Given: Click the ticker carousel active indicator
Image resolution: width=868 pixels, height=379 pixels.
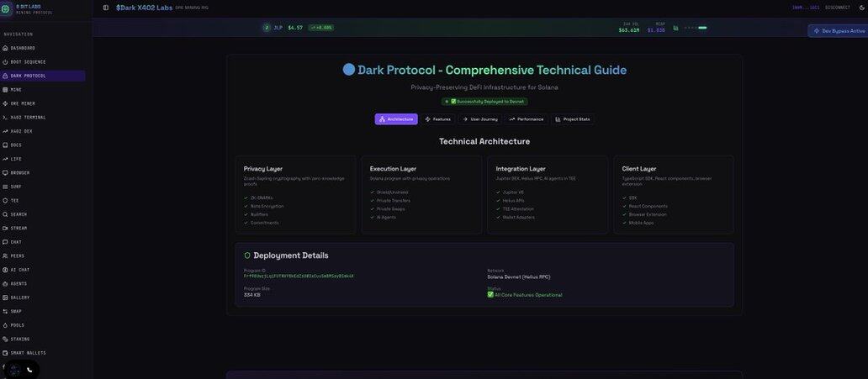Looking at the screenshot, I should click(702, 28).
